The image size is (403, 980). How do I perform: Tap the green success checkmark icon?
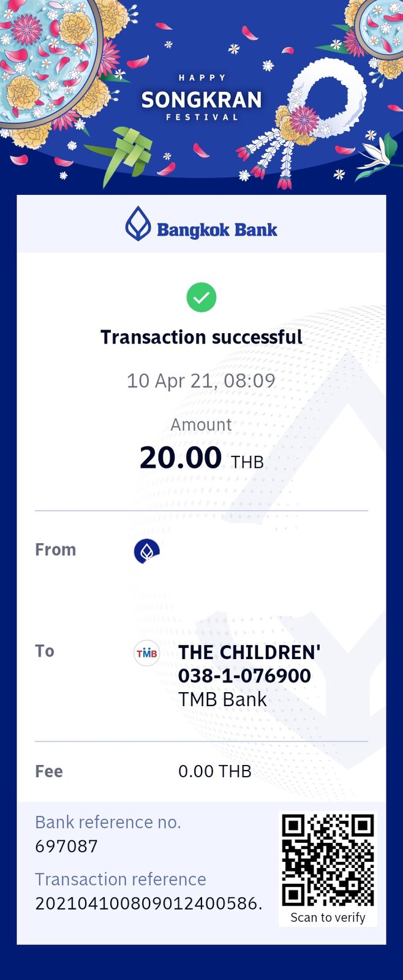(x=201, y=298)
